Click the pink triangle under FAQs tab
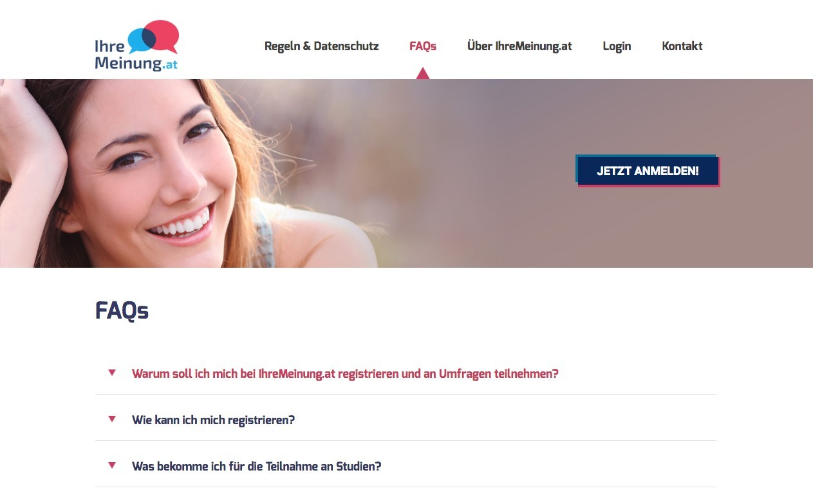Image resolution: width=813 pixels, height=504 pixels. (x=422, y=73)
